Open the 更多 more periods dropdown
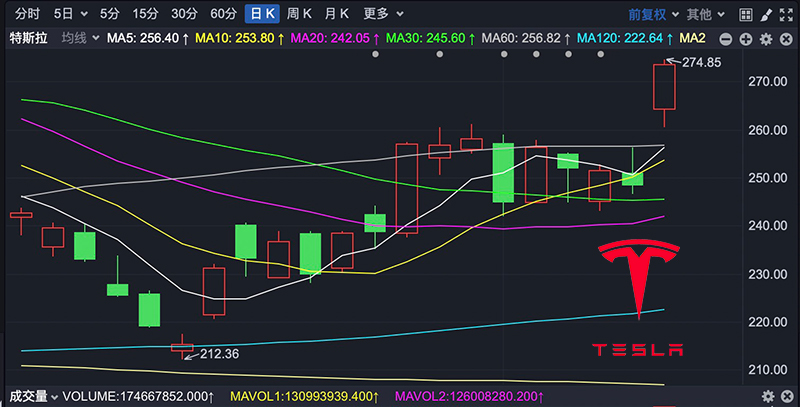This screenshot has width=800, height=407. click(383, 14)
